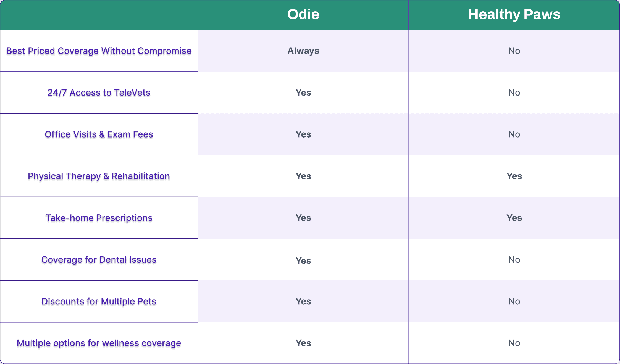Click the Healthy Paws column header

(x=514, y=14)
